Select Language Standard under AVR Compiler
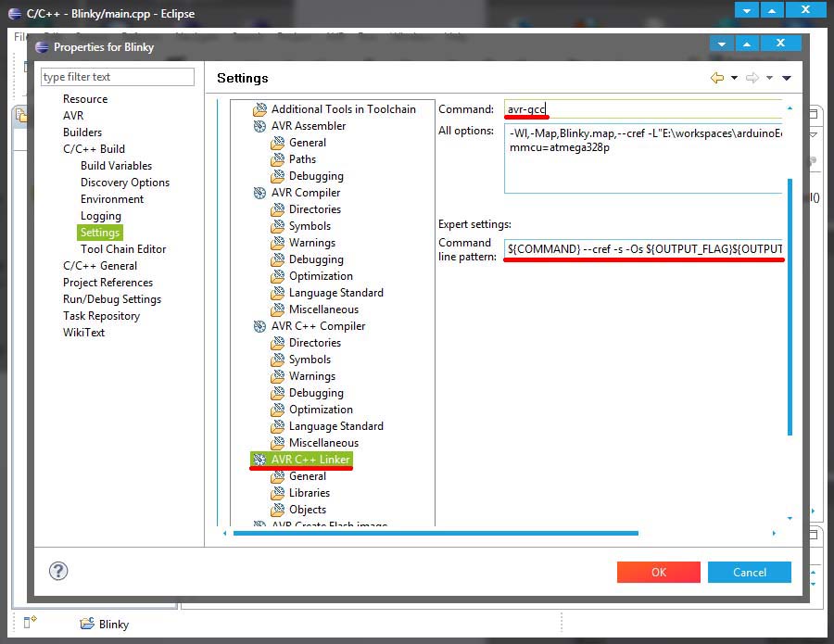 tap(336, 293)
